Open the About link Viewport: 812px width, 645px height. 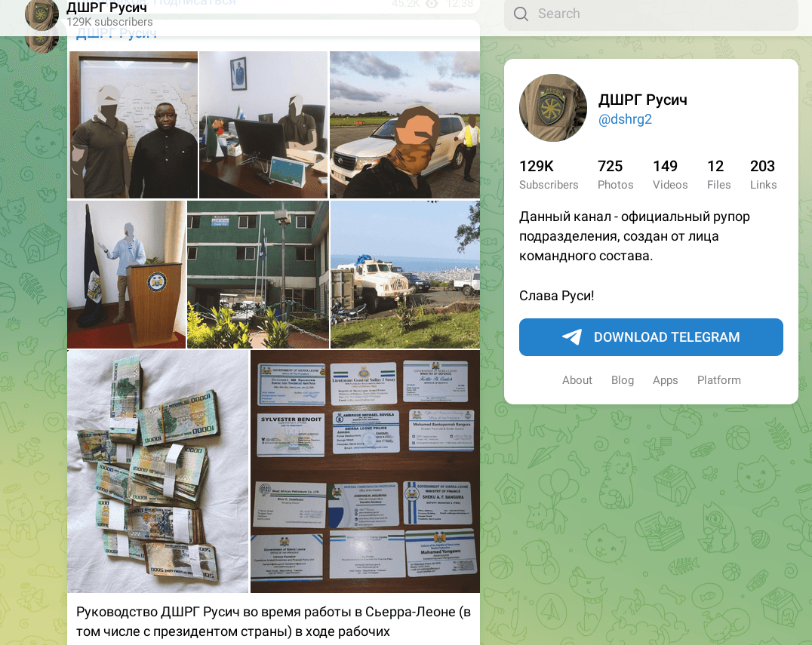pyautogui.click(x=577, y=380)
